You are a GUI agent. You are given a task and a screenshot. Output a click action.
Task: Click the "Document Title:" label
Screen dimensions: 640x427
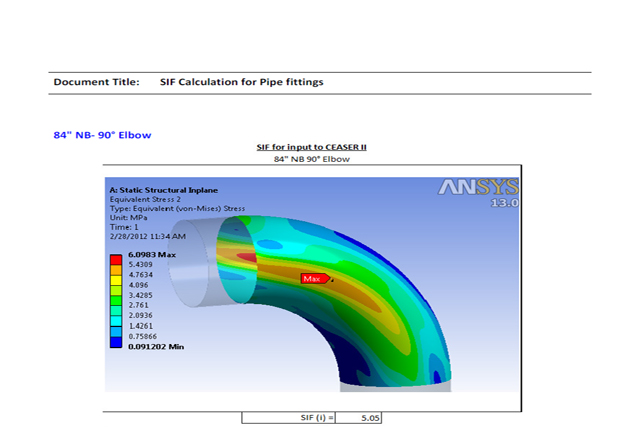pyautogui.click(x=96, y=82)
